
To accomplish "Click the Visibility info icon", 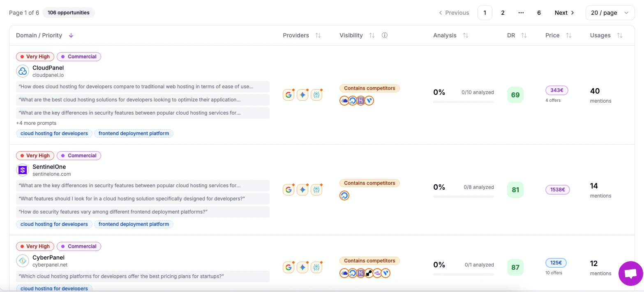I will click(x=385, y=35).
